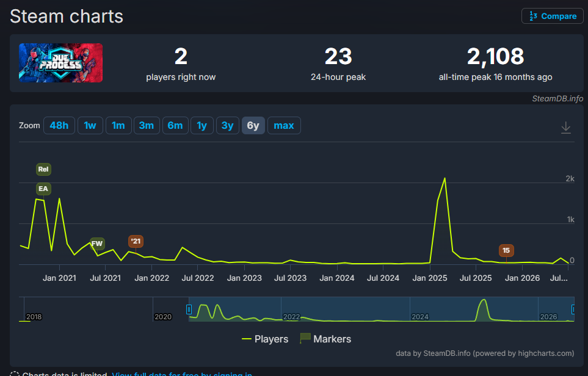
Task: Click the 1k y-axis label
Action: [x=570, y=220]
